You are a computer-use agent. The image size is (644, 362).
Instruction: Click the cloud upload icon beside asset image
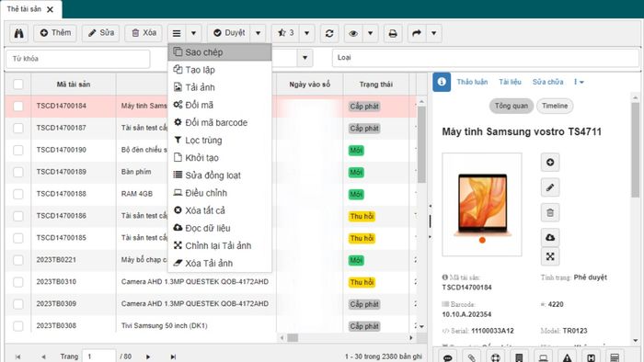(x=550, y=237)
